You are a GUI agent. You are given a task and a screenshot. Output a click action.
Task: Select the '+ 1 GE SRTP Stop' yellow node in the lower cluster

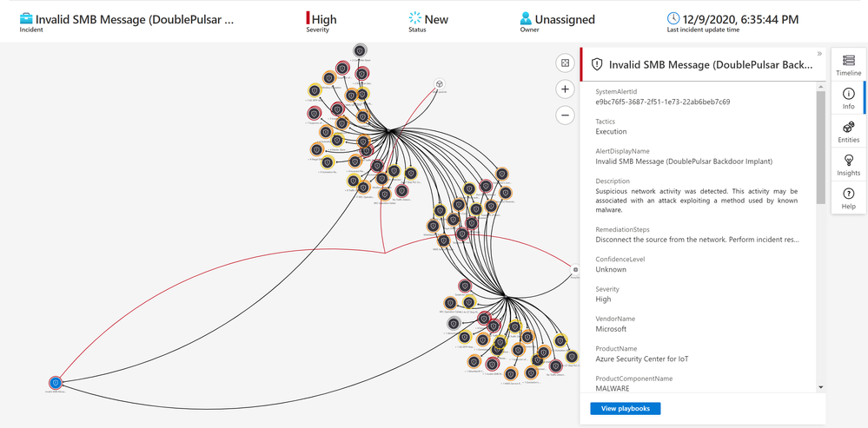coord(465,337)
